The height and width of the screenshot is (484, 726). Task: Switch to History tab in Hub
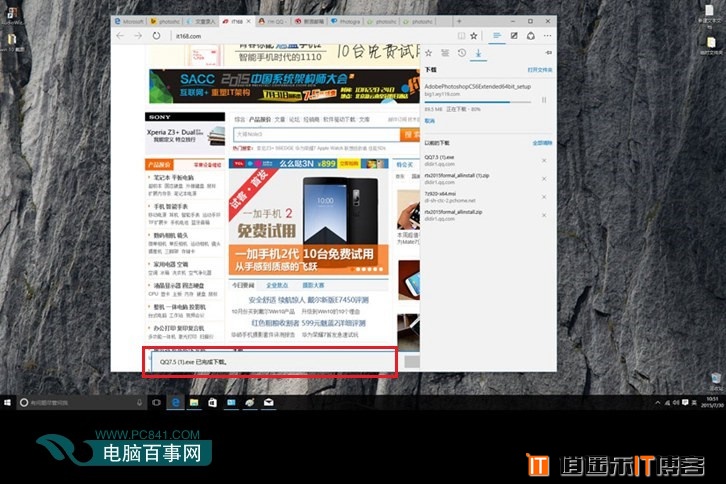click(x=462, y=53)
